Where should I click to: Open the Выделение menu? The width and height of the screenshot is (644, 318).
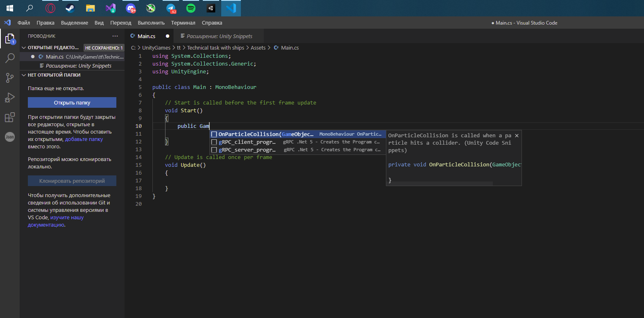tap(75, 23)
